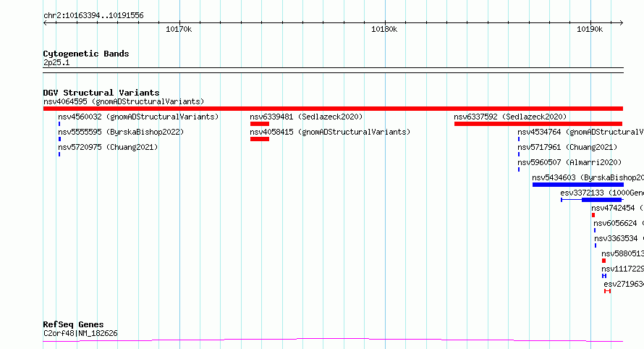This screenshot has width=644, height=349.
Task: Open variant nsv6337592 Sedlazeck2020 label
Action: [x=510, y=117]
